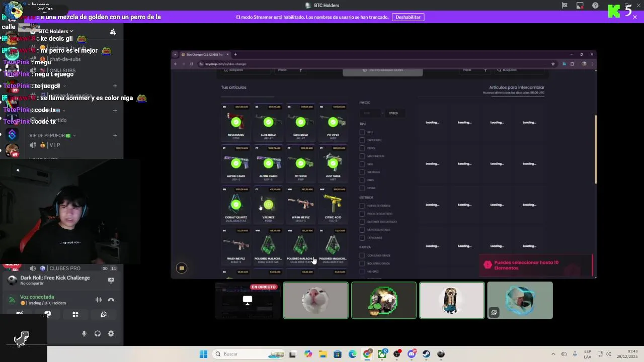644x362 pixels.
Task: Open Discord user settings gear
Action: coord(111,333)
